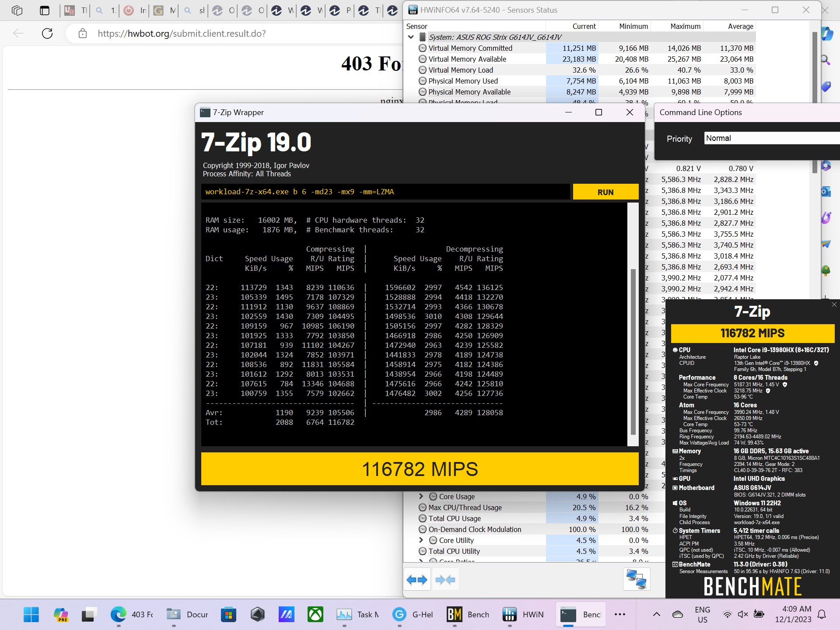840x630 pixels.
Task: Select the On-Demand Clock Modulation row
Action: coord(534,529)
